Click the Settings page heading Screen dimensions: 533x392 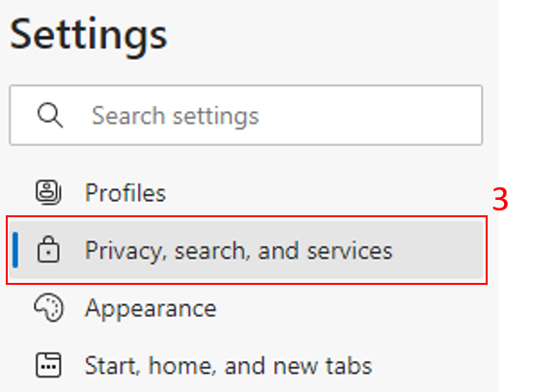(x=89, y=36)
